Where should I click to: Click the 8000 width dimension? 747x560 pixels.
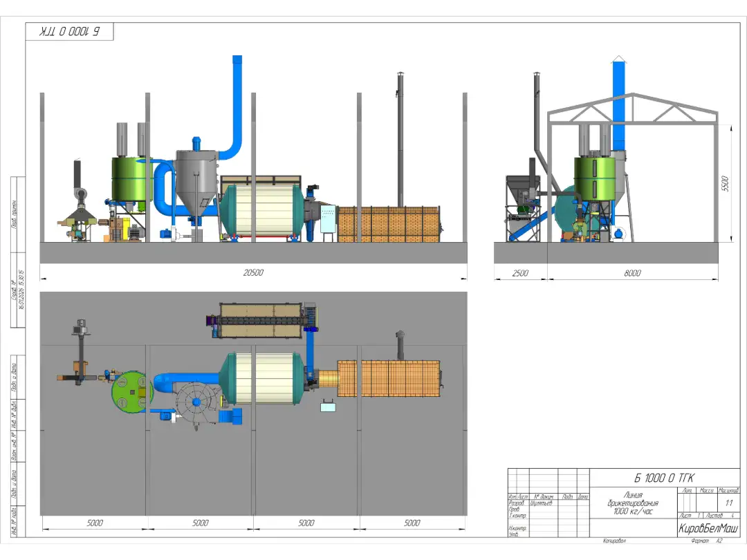pos(632,273)
